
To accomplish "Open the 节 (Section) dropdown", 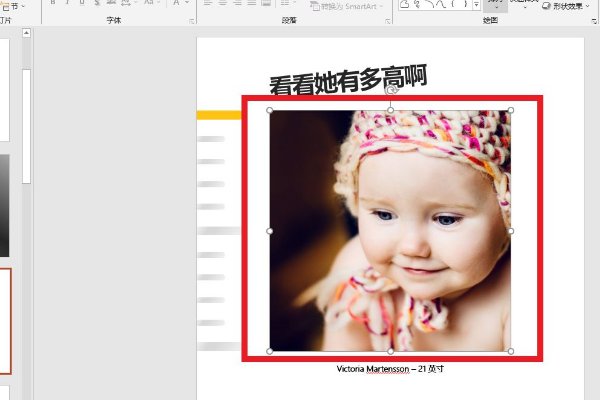I will point(14,6).
